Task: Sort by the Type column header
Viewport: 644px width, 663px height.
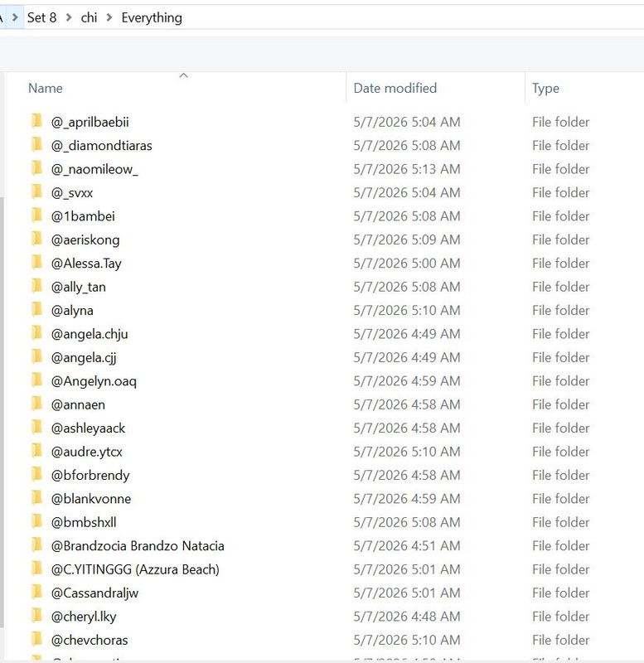Action: (x=545, y=89)
